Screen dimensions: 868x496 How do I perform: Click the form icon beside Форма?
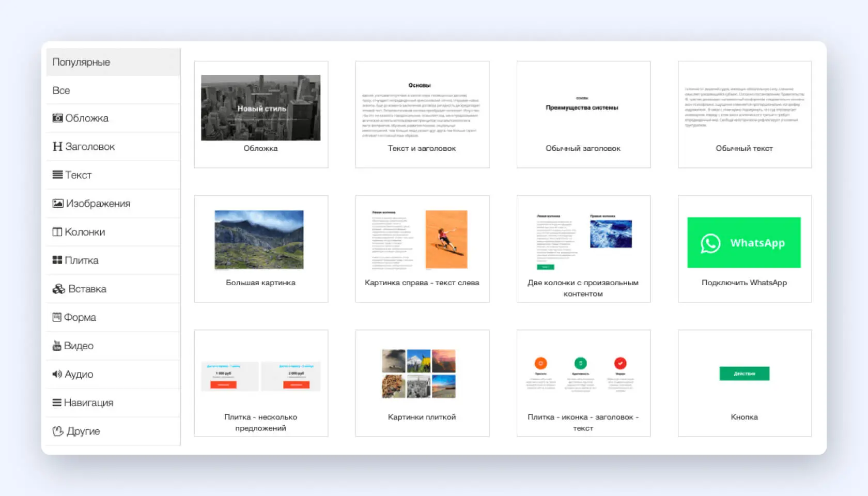(x=57, y=317)
